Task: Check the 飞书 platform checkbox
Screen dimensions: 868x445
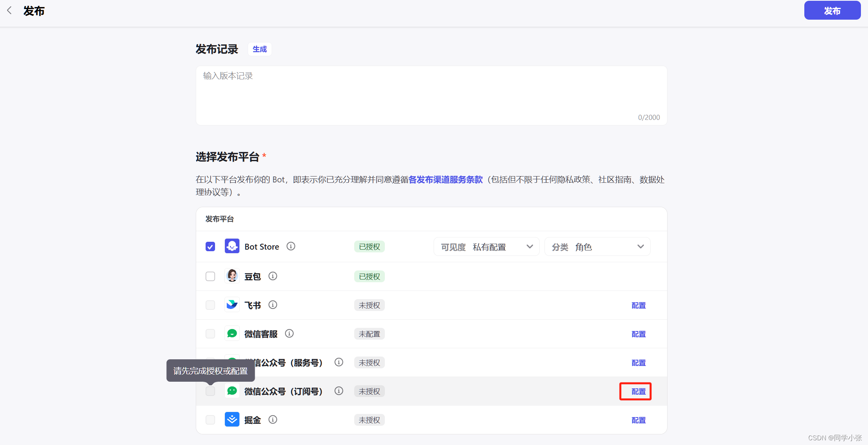Action: pyautogui.click(x=210, y=305)
